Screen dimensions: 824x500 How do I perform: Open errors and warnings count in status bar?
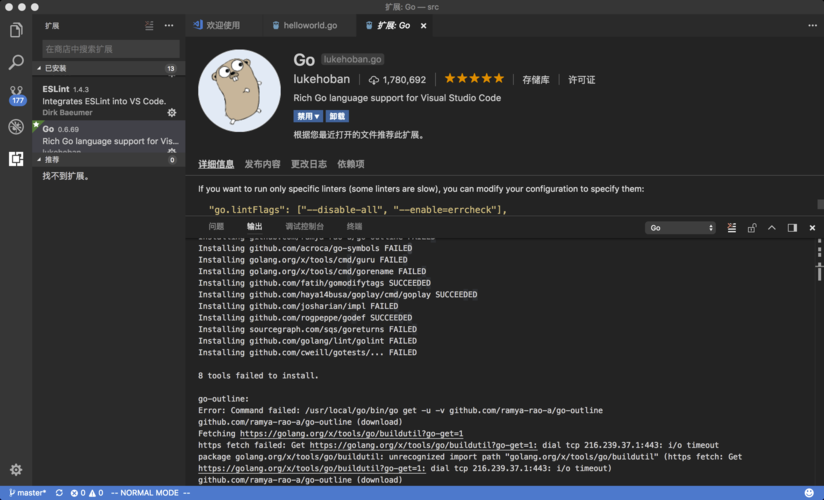87,493
